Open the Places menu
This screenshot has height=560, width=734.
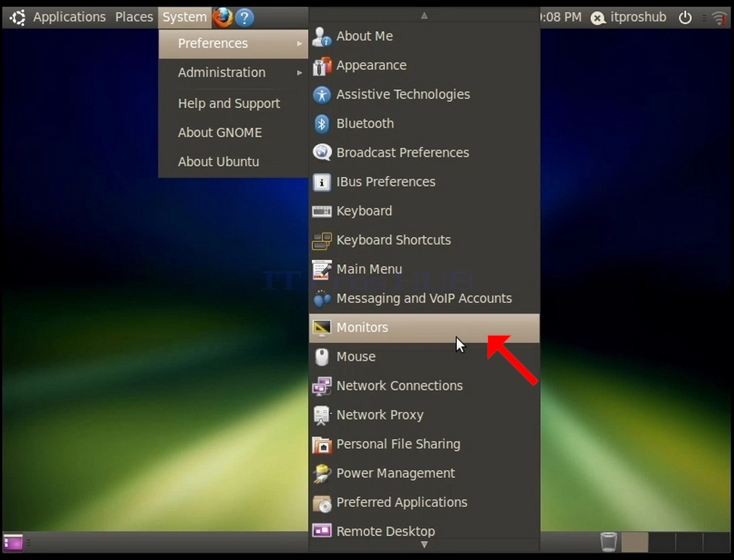(134, 17)
